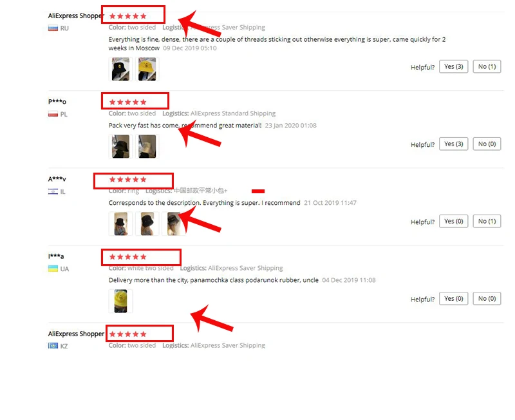The image size is (515, 420).
Task: Open the yellow bucket hat photo in RU review
Action: [x=147, y=69]
